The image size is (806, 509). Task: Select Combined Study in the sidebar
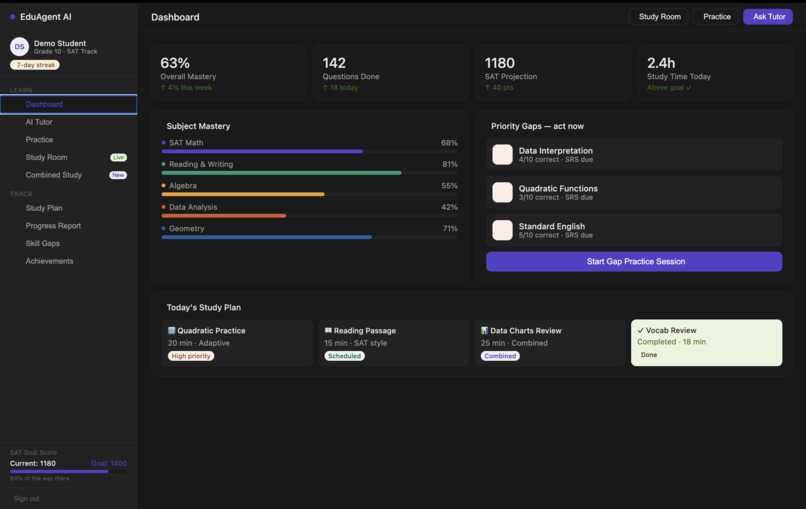pos(69,175)
